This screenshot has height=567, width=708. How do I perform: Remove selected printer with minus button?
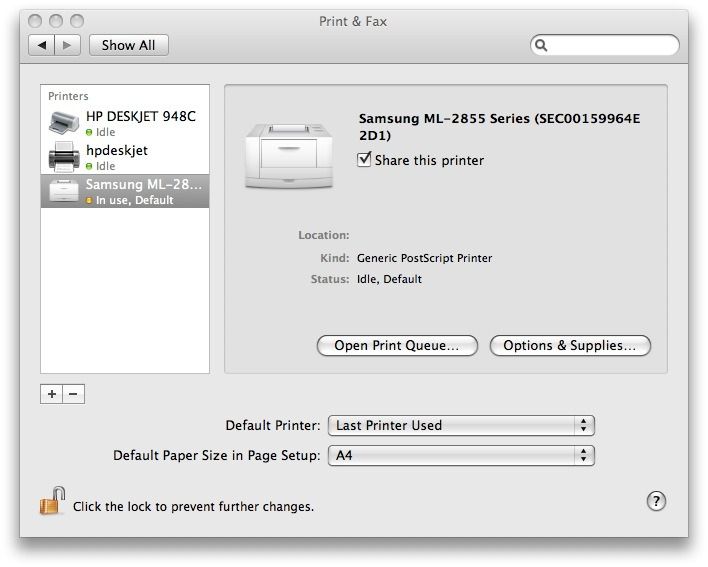(x=74, y=394)
